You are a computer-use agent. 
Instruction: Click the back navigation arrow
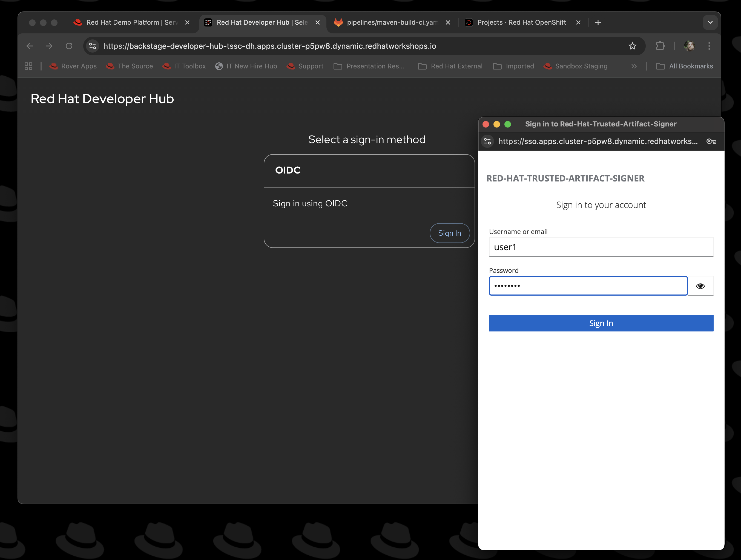[x=30, y=46]
